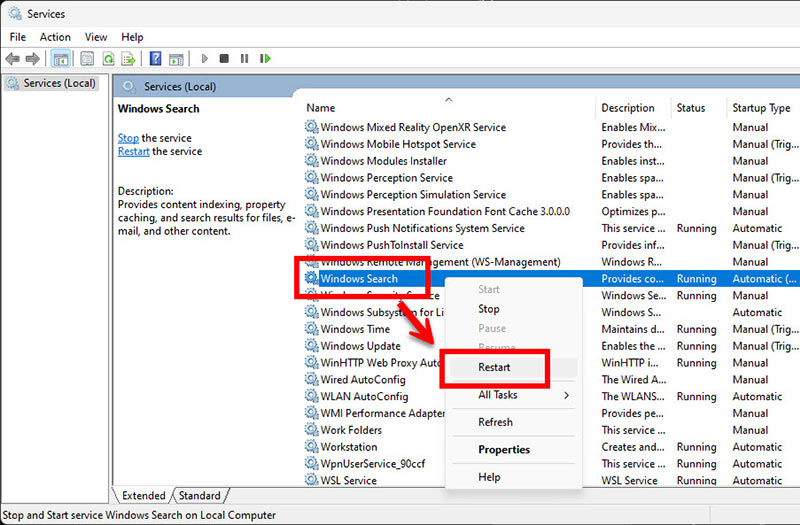Open the Help menu in menu bar
Image resolution: width=800 pixels, height=525 pixels.
tap(132, 37)
